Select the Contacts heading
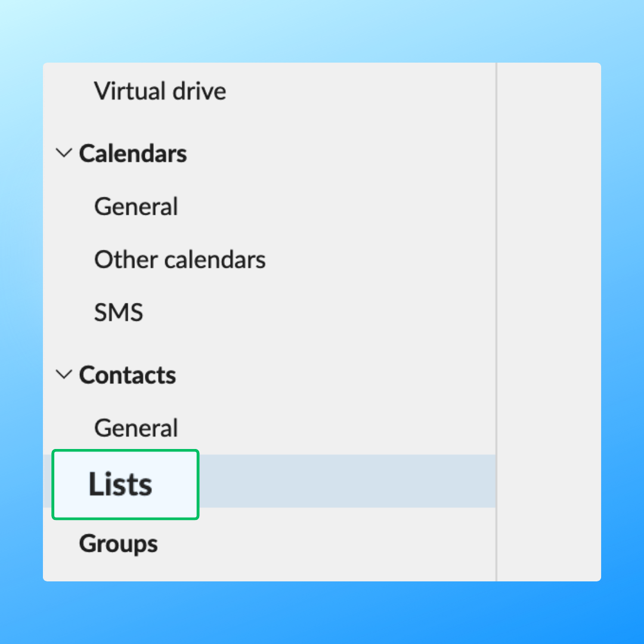The image size is (644, 644). coord(128,374)
